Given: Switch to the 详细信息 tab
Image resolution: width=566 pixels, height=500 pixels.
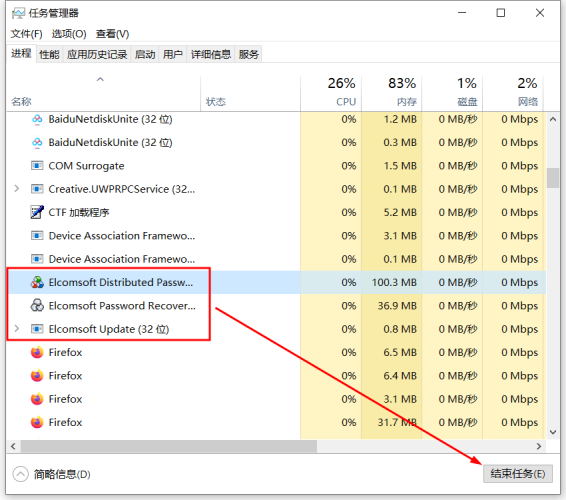Looking at the screenshot, I should click(211, 55).
